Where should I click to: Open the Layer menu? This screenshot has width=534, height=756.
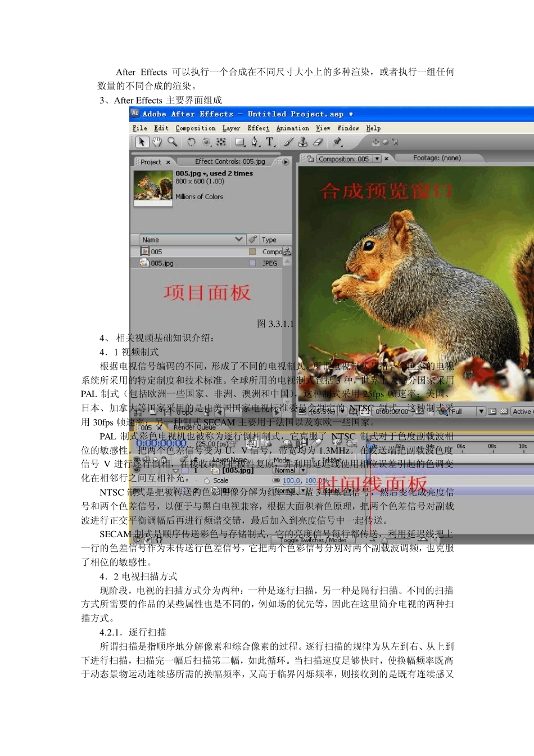[x=231, y=128]
